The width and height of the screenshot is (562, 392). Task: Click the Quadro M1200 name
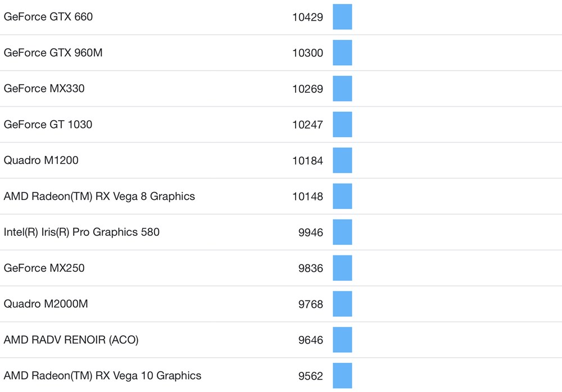point(41,160)
